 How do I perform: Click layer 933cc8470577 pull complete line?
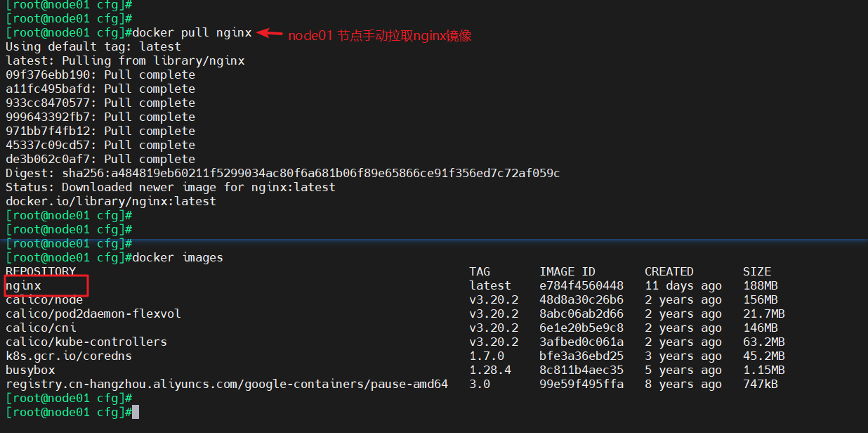(100, 103)
